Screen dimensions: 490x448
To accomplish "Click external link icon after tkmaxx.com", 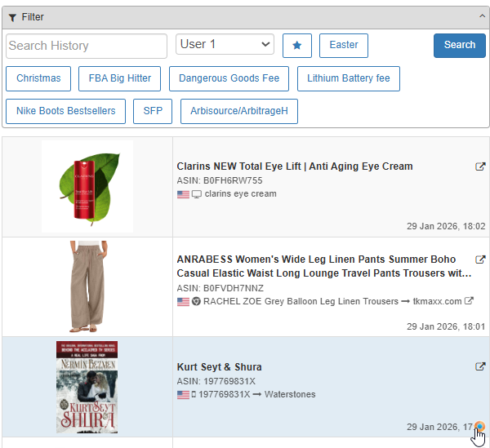I will pyautogui.click(x=469, y=301).
